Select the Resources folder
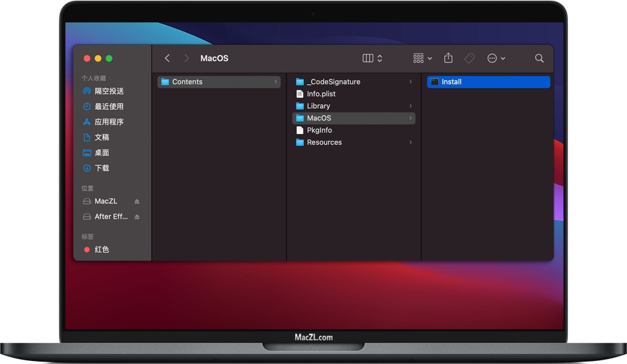 click(324, 142)
